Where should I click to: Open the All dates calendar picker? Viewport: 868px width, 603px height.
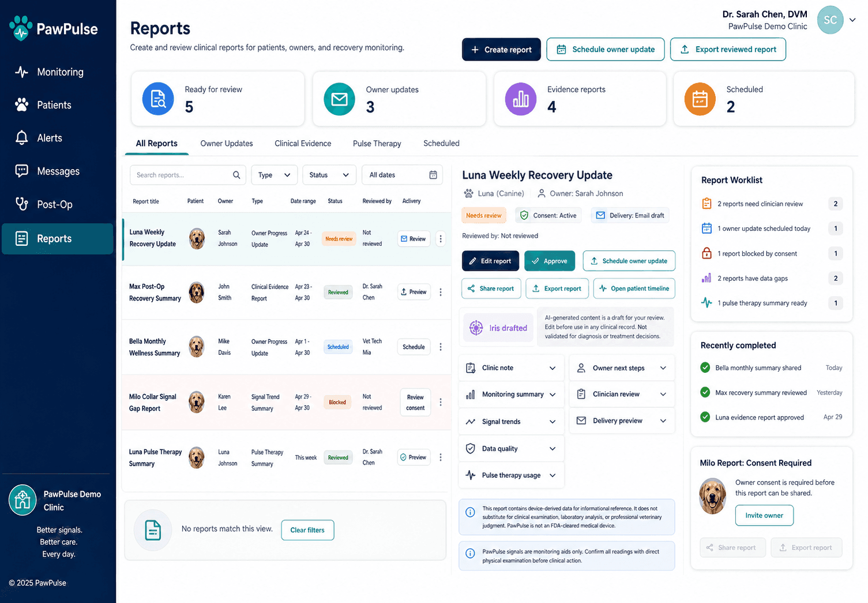click(x=402, y=175)
